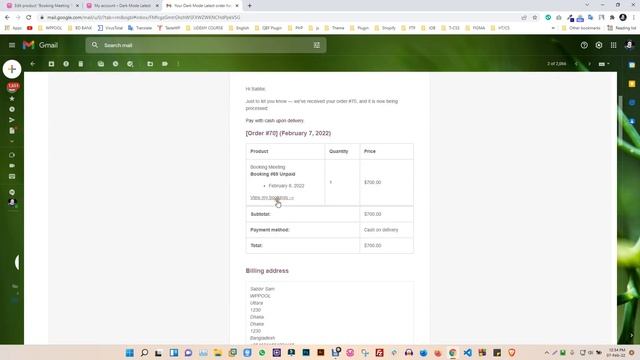Open Google Calendar side panel icon
Viewport: 640px width, 360px height.
(632, 65)
